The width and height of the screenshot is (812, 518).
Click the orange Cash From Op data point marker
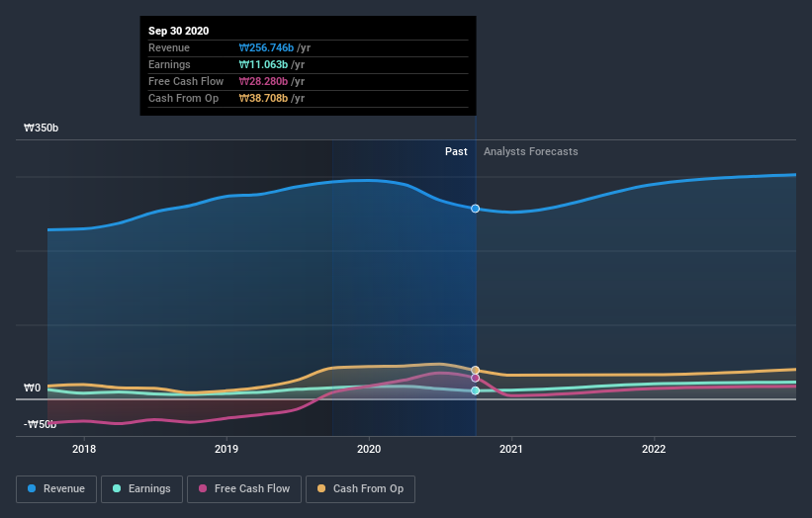(x=475, y=370)
